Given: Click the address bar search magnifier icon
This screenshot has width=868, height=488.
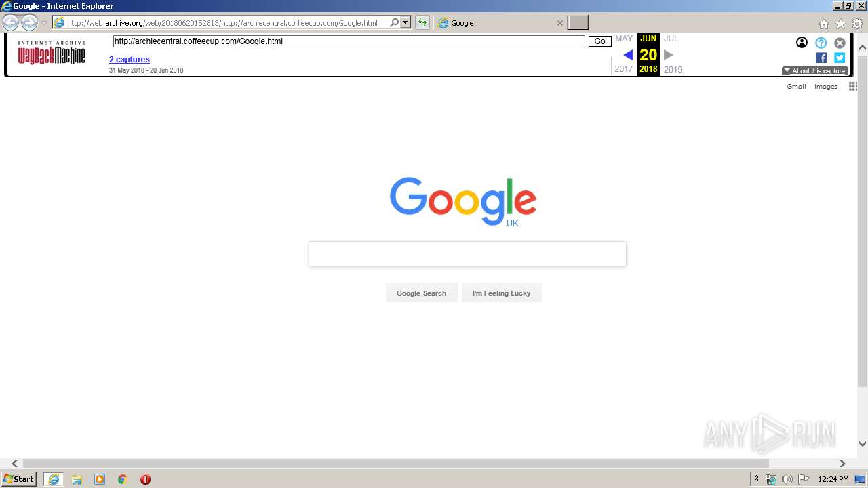Looking at the screenshot, I should point(395,23).
